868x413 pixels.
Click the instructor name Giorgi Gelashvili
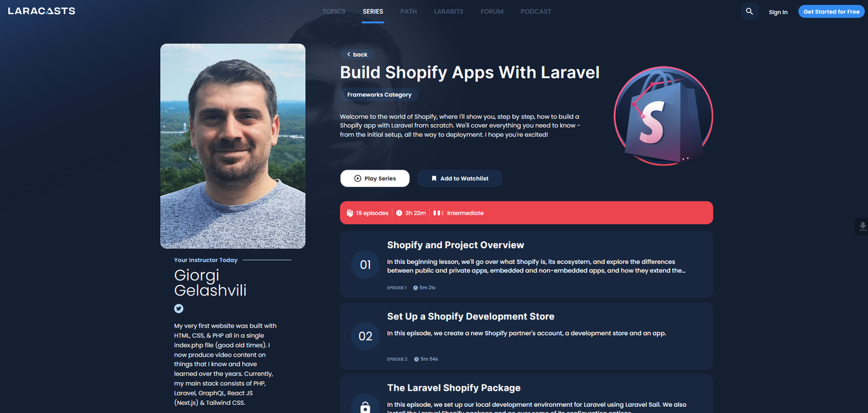210,283
